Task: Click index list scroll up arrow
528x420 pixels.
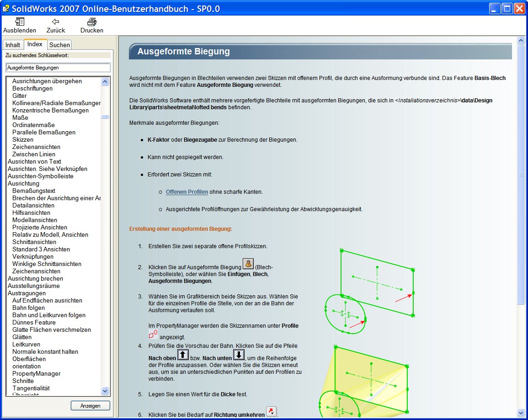Action: (105, 81)
